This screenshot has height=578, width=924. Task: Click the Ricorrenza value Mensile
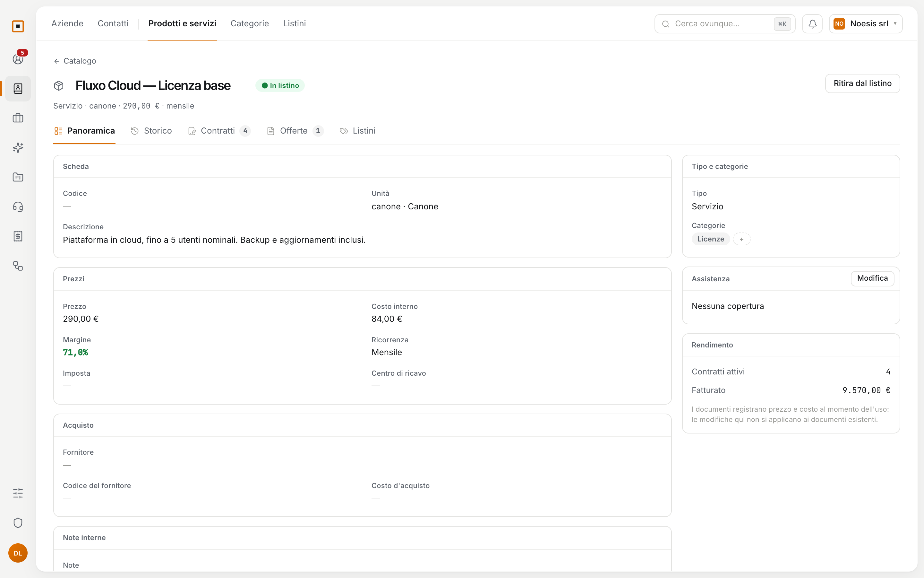(x=387, y=352)
